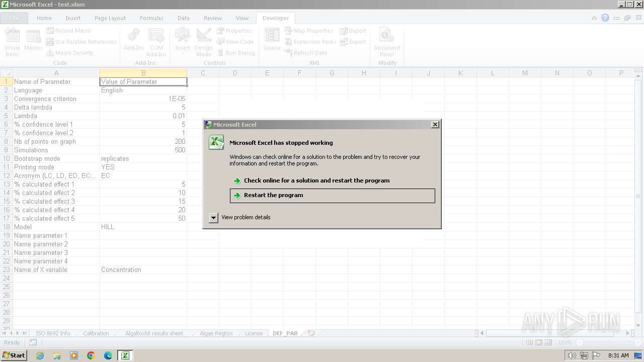This screenshot has height=362, width=644.
Task: Switch to the Home ribbon tab
Action: [44, 18]
